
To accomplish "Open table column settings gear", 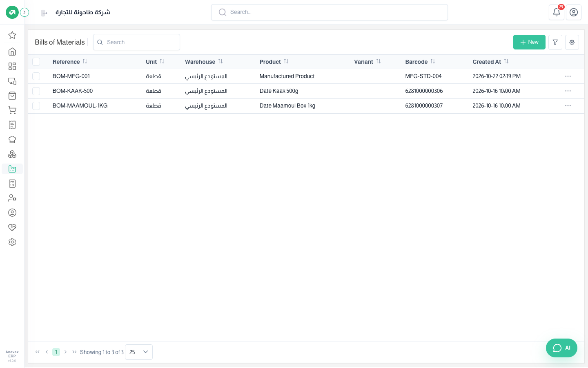I will click(x=572, y=42).
